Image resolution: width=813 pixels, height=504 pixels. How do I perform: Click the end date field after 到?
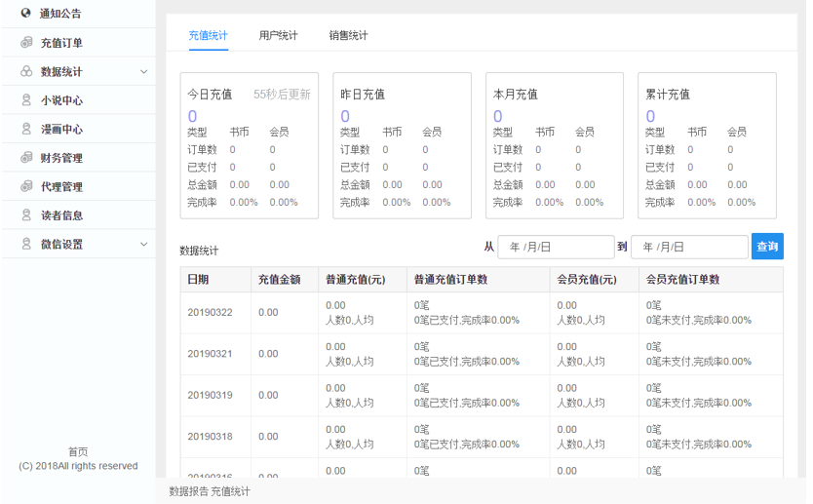(689, 247)
